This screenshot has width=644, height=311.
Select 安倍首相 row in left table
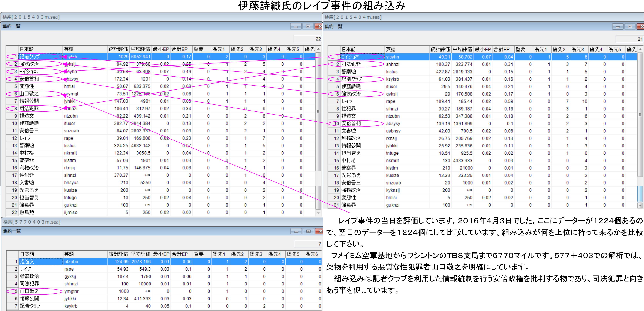coord(29,79)
